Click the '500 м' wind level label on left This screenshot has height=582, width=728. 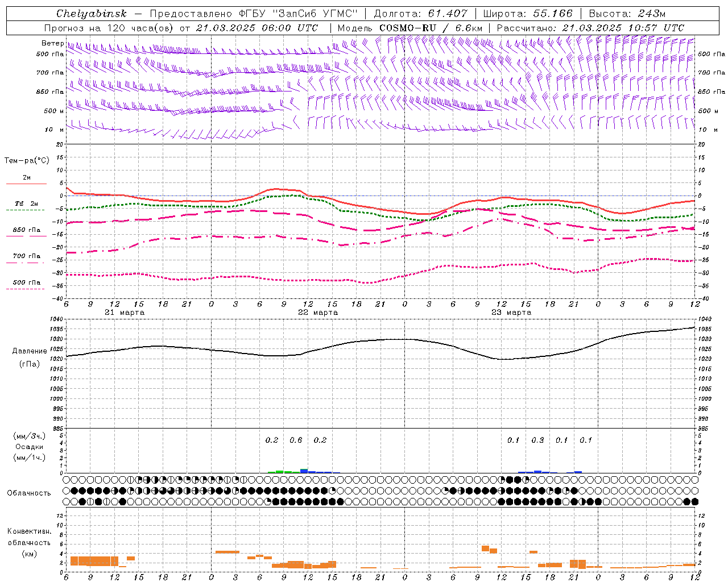pyautogui.click(x=54, y=111)
